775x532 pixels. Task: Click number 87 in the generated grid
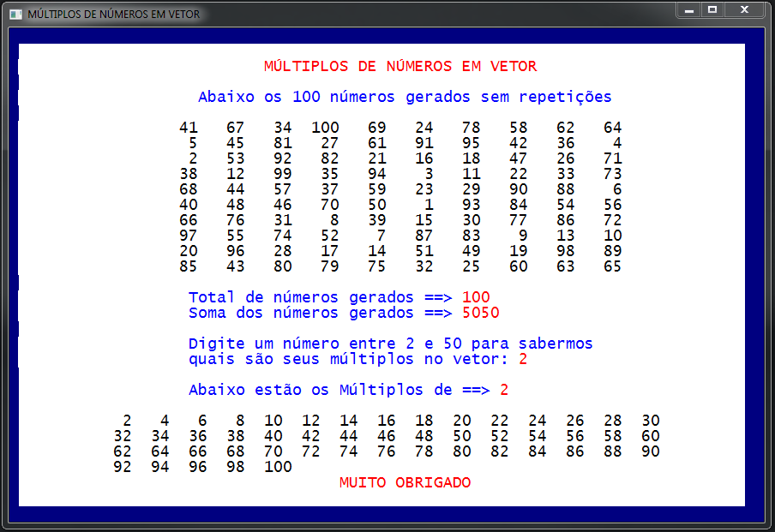point(424,236)
